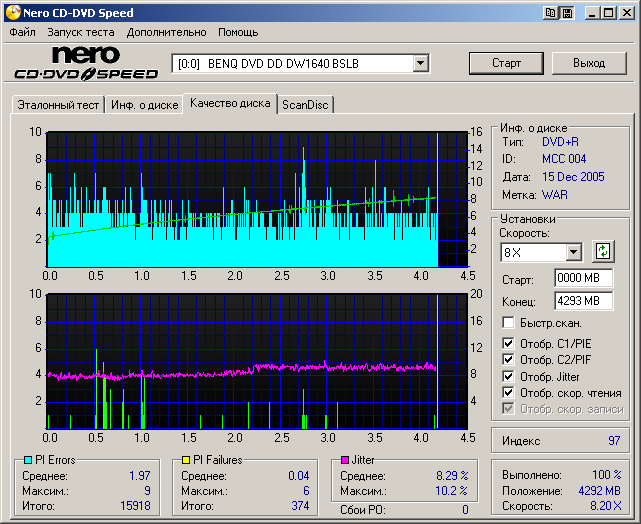Viewport: 641px width, 524px height.
Task: Click the Nero CD-DVD Speed logo
Action: click(86, 63)
